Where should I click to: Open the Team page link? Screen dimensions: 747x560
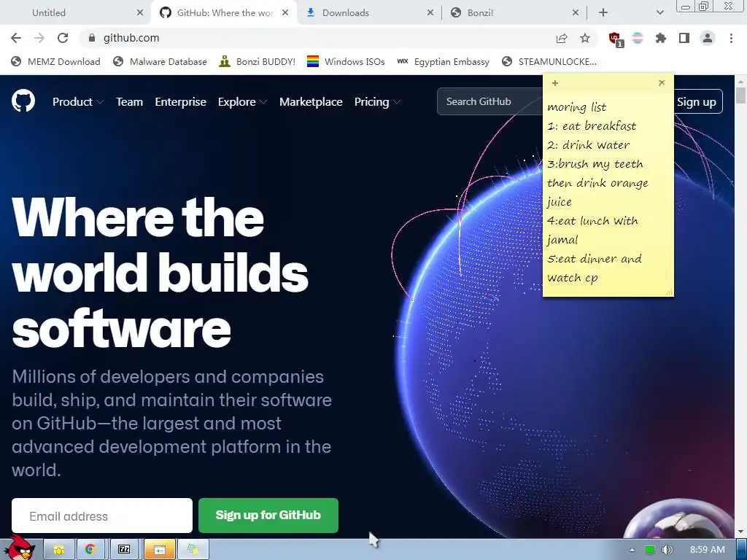point(130,102)
